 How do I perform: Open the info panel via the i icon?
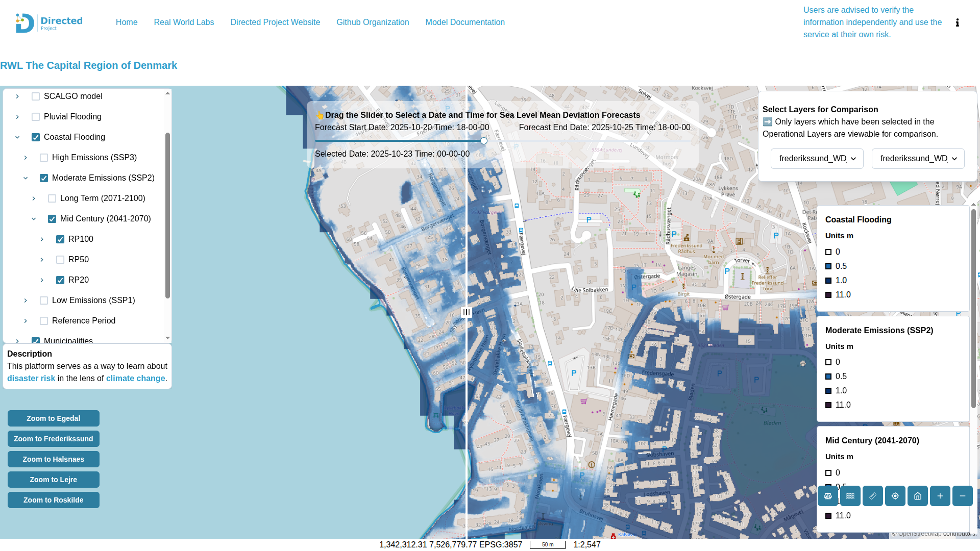click(958, 22)
